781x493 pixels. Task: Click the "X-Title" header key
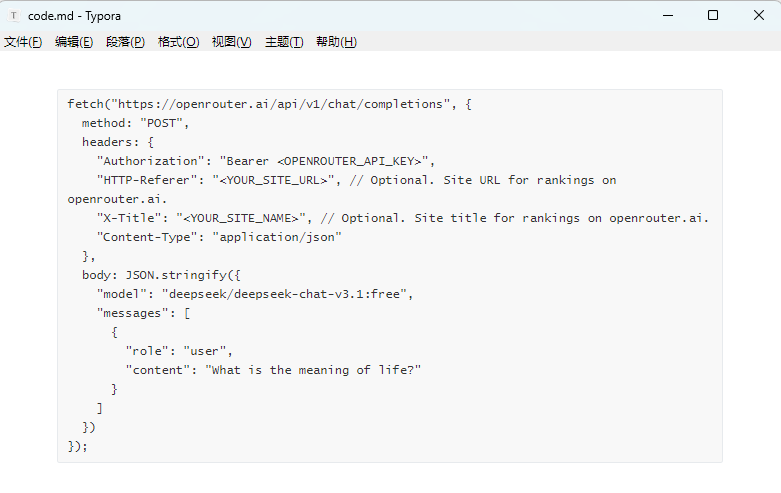click(129, 218)
